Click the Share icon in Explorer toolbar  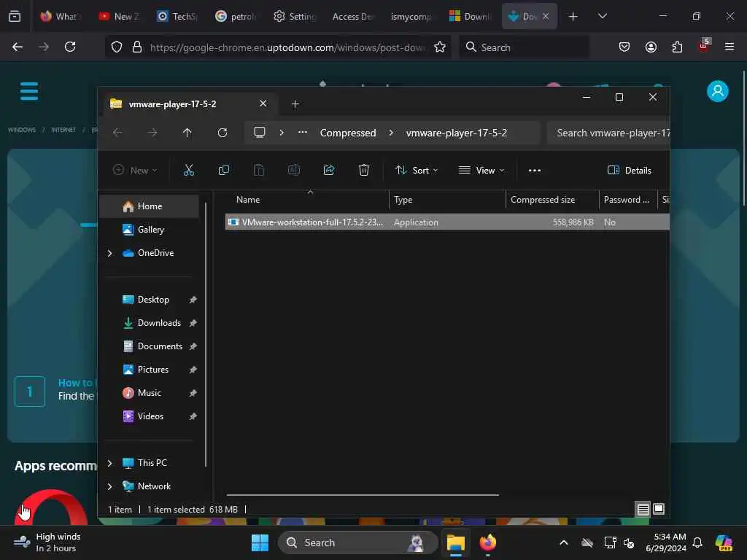pos(329,170)
